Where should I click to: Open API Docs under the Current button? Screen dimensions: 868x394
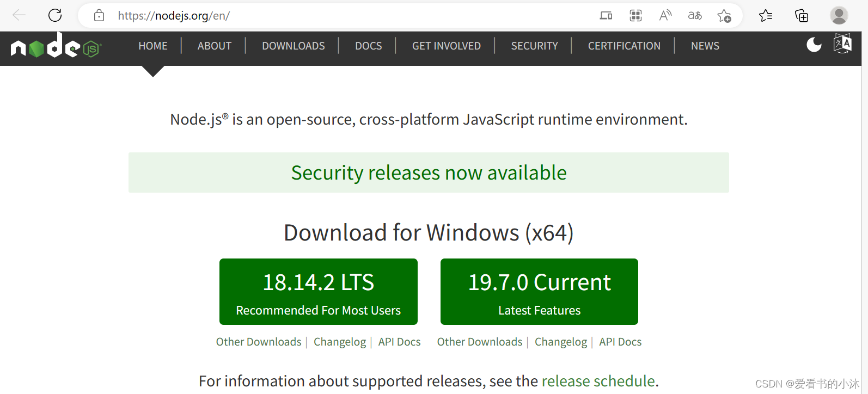620,342
